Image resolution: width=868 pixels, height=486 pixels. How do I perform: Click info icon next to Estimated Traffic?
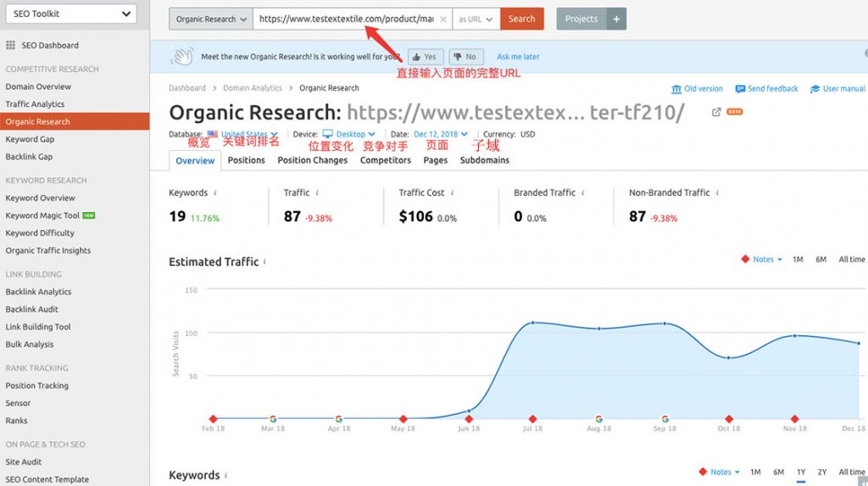264,261
